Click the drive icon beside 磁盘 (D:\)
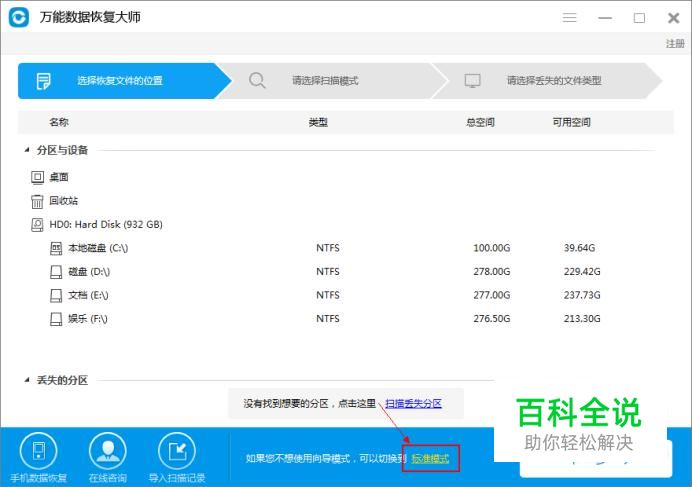The height and width of the screenshot is (487, 692). pos(56,272)
